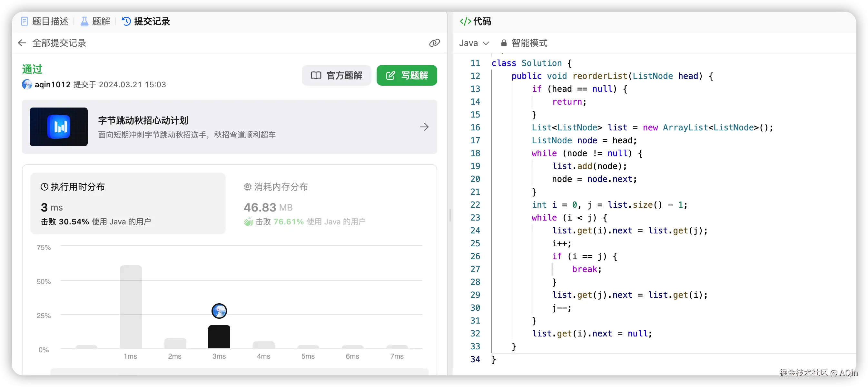The image size is (868, 387).
Task: Select the 执行用时分布 runtime panel
Action: tap(128, 203)
